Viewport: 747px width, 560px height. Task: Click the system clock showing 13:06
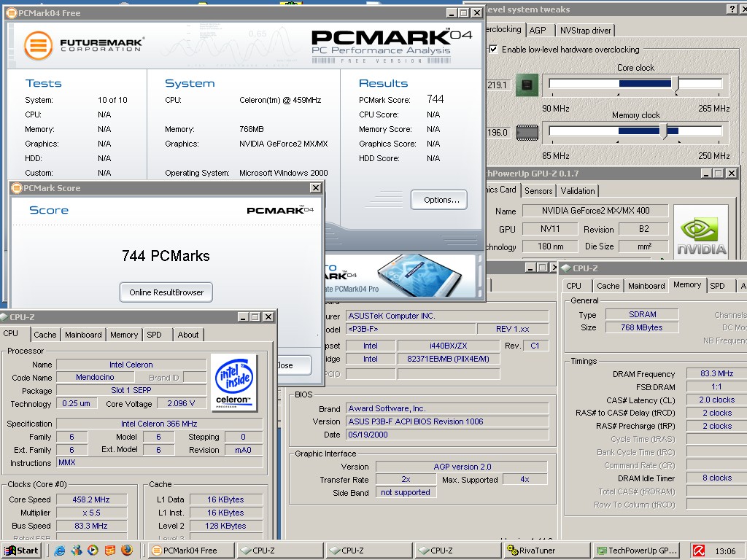(x=725, y=551)
